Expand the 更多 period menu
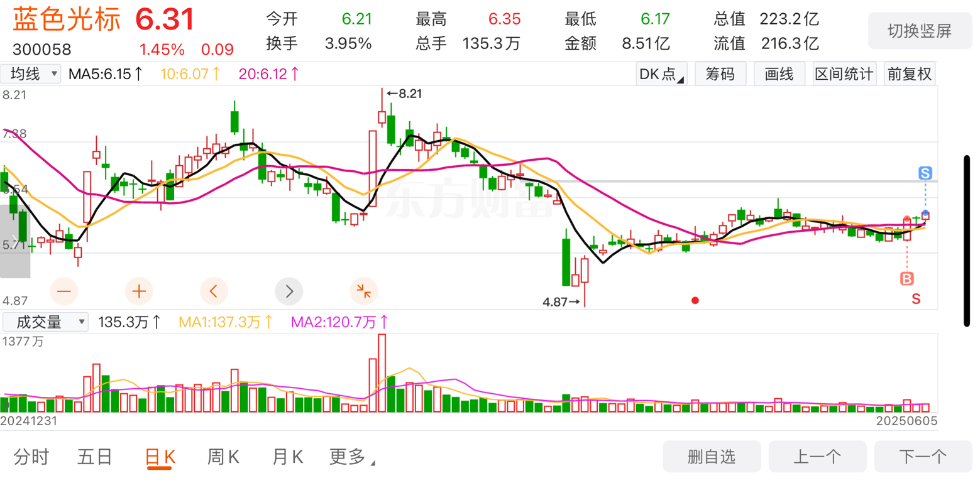Screen dimensions: 980x483 point(352,457)
